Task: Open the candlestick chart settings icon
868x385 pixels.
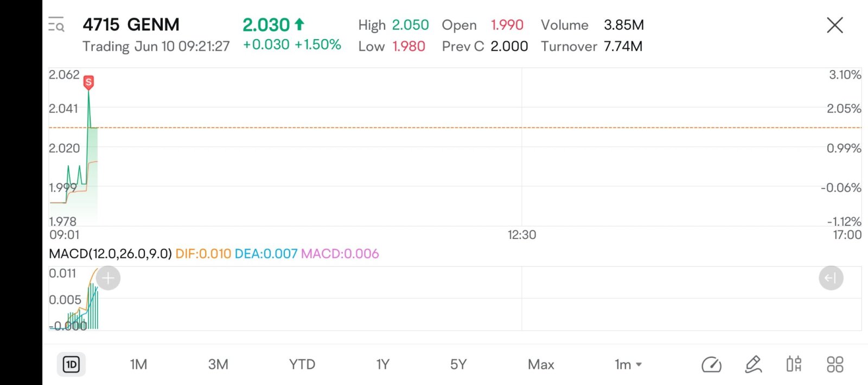Action: coord(794,364)
